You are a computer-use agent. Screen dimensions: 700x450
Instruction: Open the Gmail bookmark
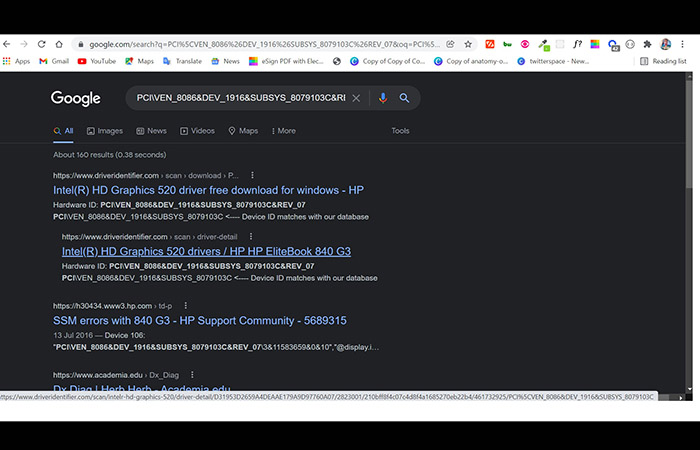(x=54, y=61)
